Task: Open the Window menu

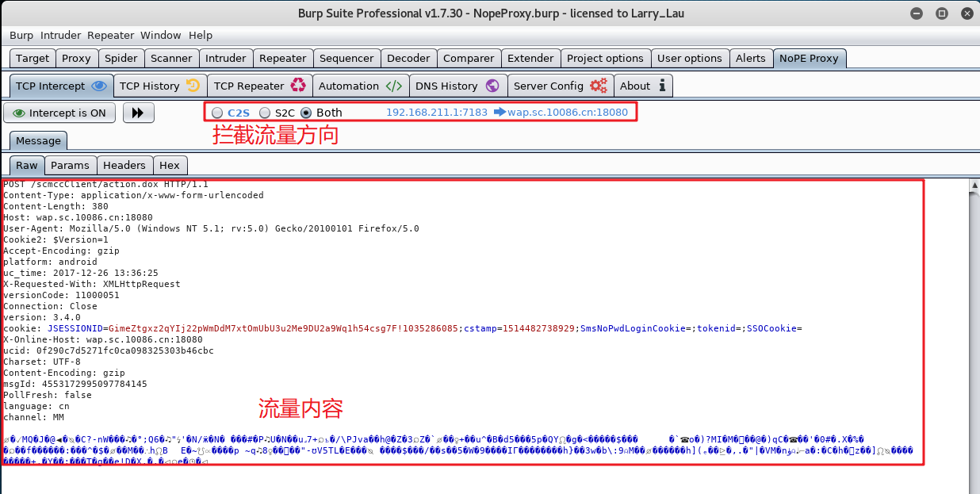Action: click(x=161, y=35)
